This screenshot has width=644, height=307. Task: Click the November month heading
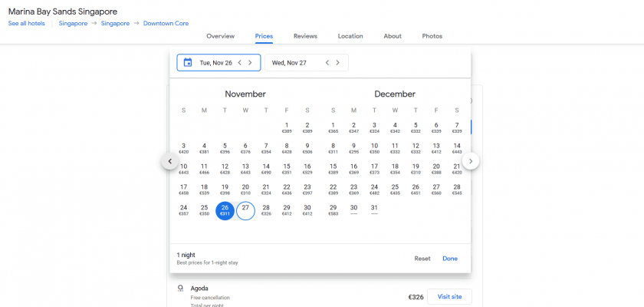[x=245, y=94]
